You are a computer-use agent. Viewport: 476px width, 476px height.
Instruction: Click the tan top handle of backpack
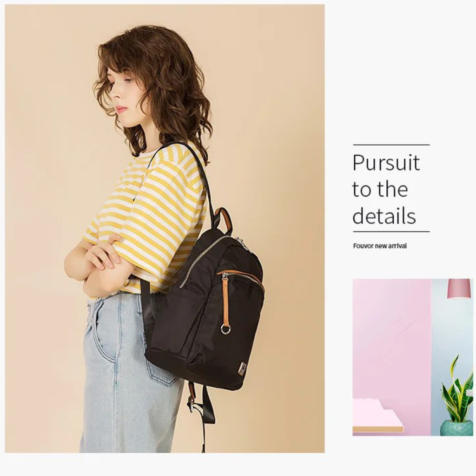coord(224,220)
